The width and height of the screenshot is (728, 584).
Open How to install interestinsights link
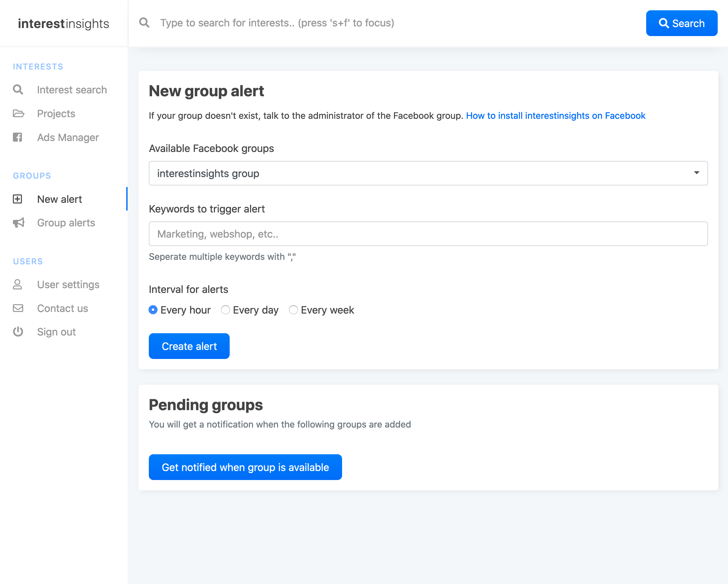(555, 116)
